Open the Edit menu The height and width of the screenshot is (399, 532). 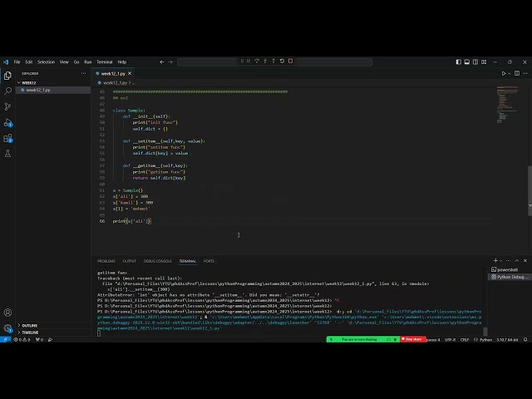pos(29,62)
